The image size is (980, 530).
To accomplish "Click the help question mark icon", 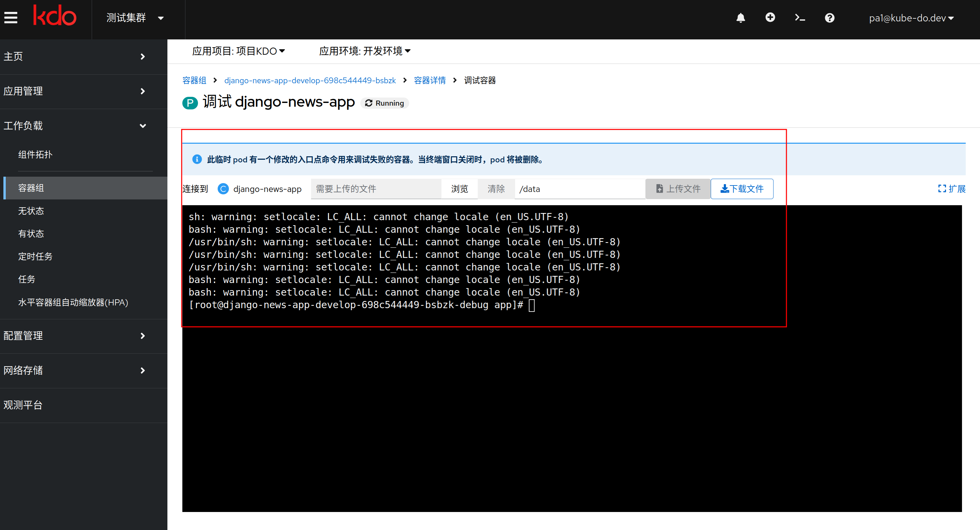I will tap(829, 18).
